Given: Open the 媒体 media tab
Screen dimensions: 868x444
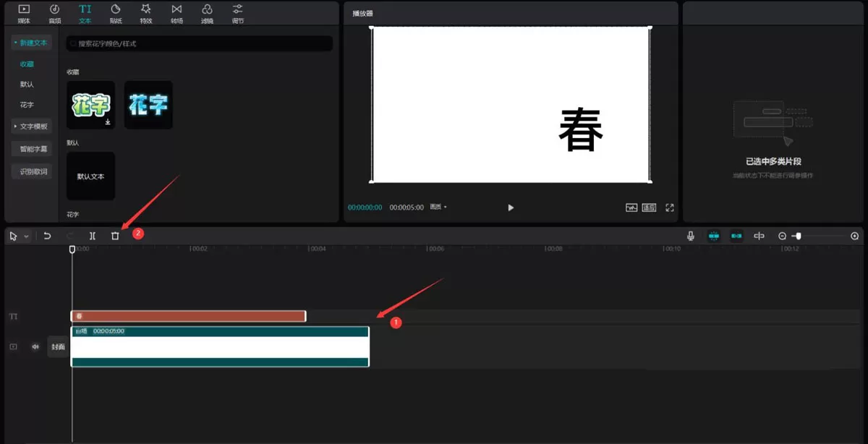Looking at the screenshot, I should (24, 12).
